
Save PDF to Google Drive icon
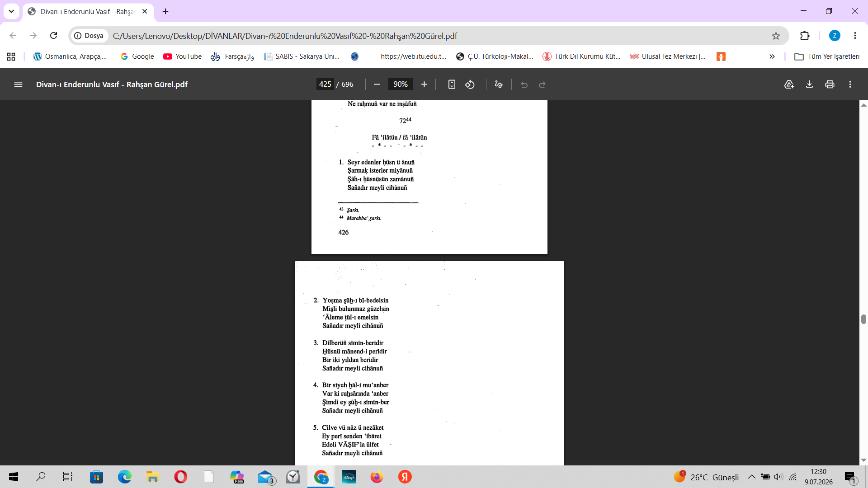[x=789, y=84]
